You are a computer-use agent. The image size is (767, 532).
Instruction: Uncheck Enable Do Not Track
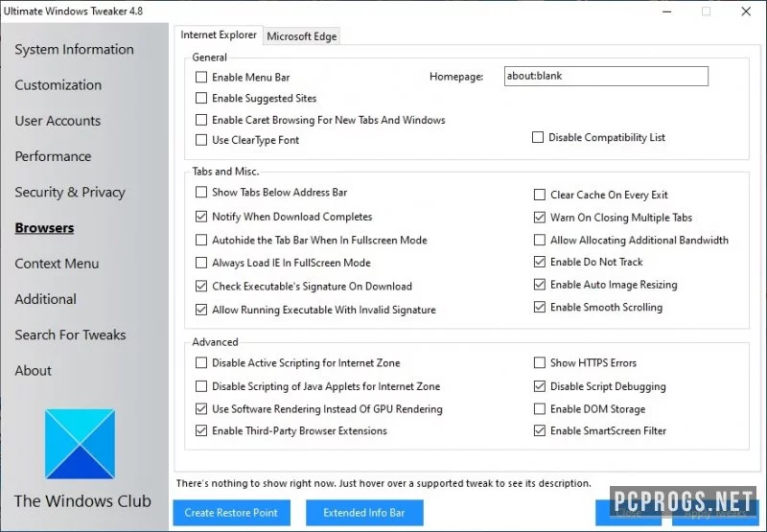tap(540, 262)
